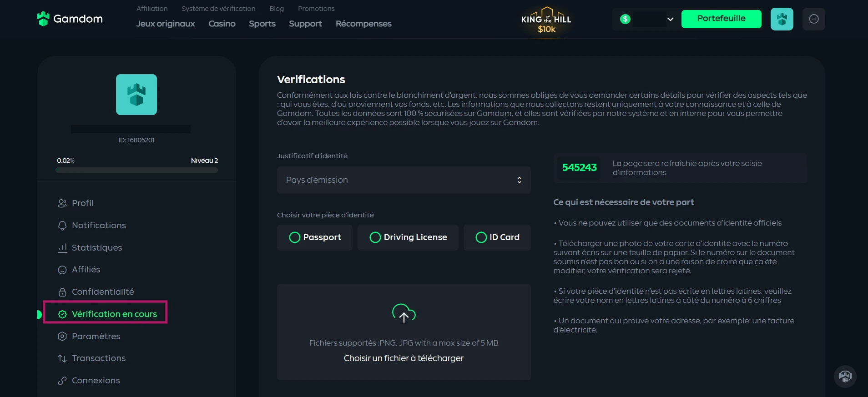
Task: Open the chat bubble icon
Action: coord(814,19)
